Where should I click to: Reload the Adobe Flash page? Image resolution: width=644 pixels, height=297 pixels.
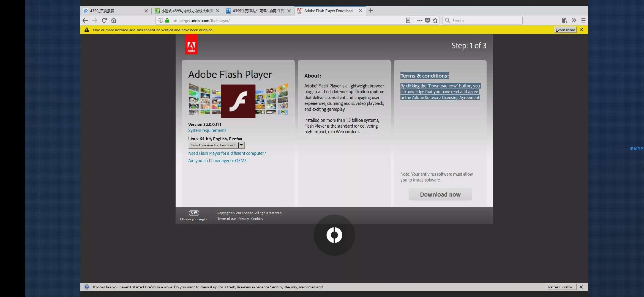(104, 20)
